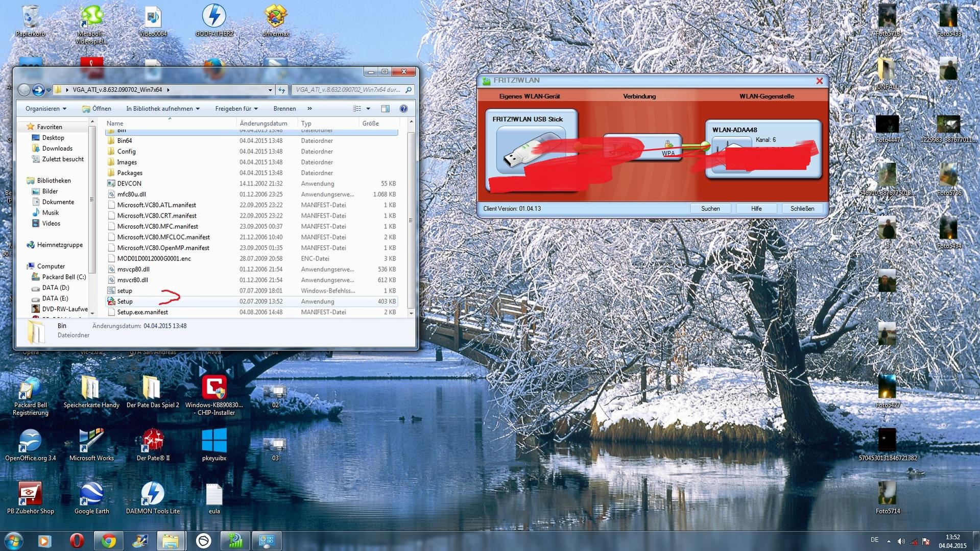
Task: Open PB Zubehör Shop shortcut
Action: click(x=31, y=498)
